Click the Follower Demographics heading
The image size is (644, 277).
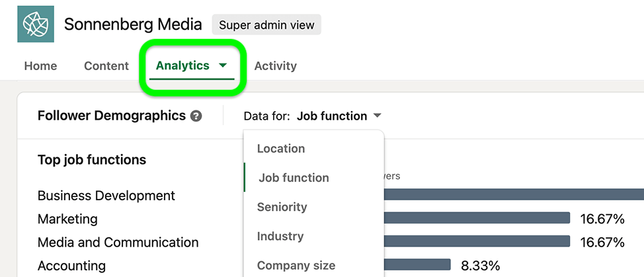[x=111, y=116]
